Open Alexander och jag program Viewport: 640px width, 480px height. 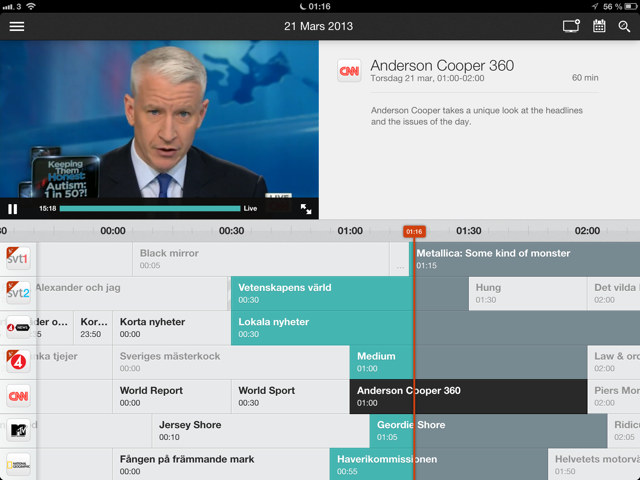point(131,293)
